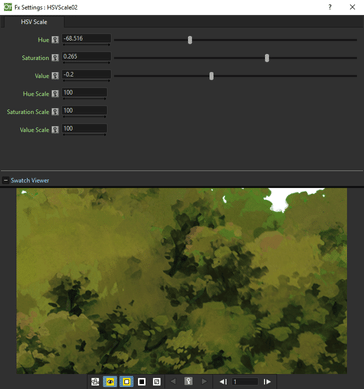Click the first icon in swatch toolbar
364x389 pixels.
point(95,382)
